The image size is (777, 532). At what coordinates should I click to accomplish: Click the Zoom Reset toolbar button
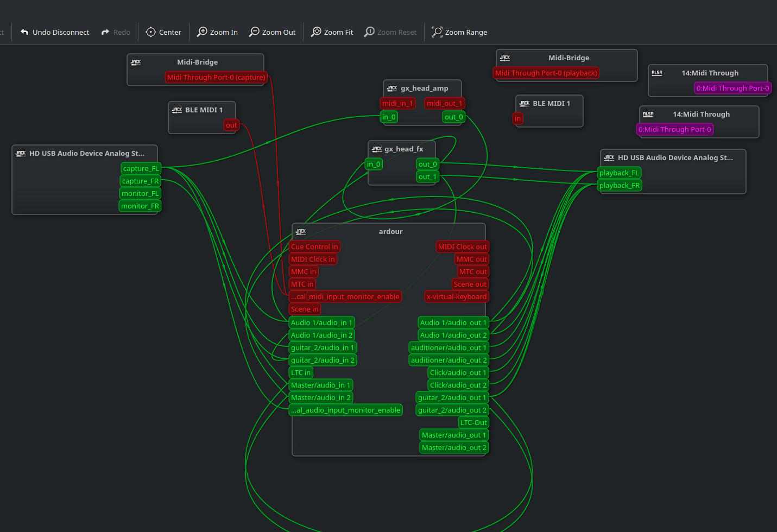(x=390, y=32)
